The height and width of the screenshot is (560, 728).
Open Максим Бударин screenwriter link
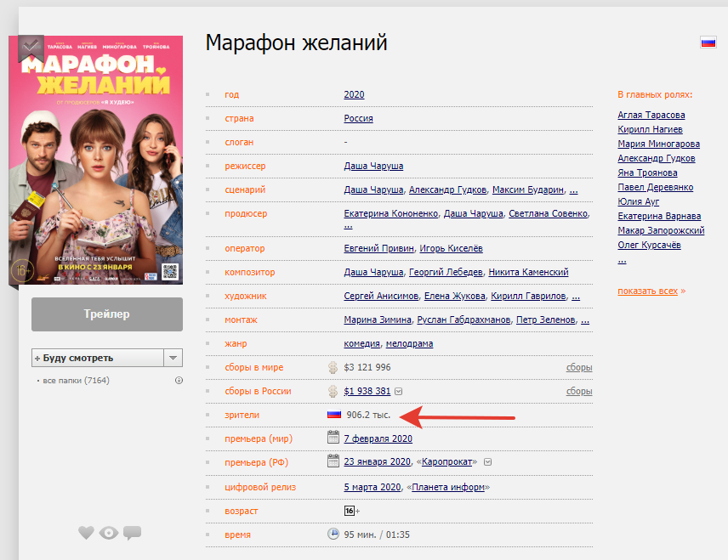[528, 189]
